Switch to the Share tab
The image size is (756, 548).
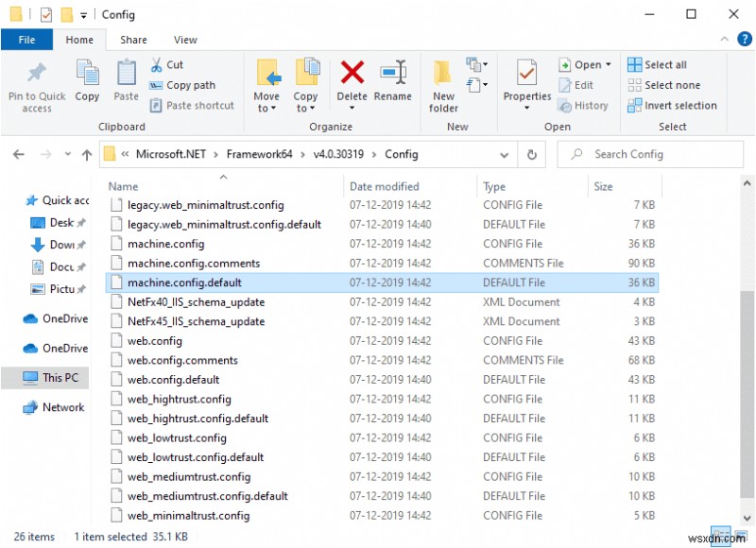(133, 39)
